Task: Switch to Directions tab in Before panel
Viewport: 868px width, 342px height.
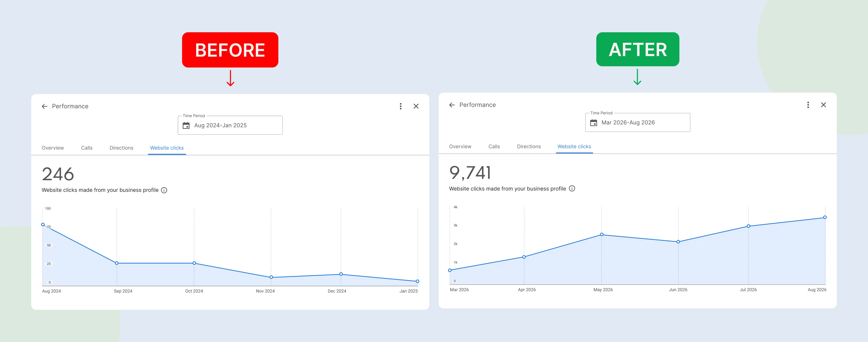Action: (121, 148)
